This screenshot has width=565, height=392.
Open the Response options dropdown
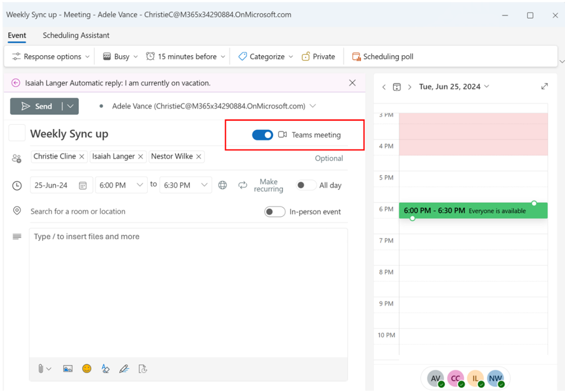click(49, 56)
